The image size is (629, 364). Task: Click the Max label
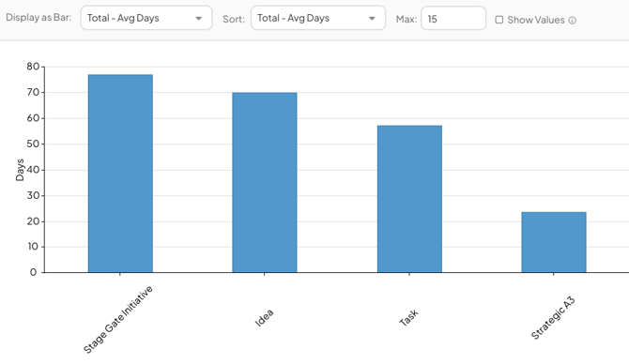click(x=407, y=20)
